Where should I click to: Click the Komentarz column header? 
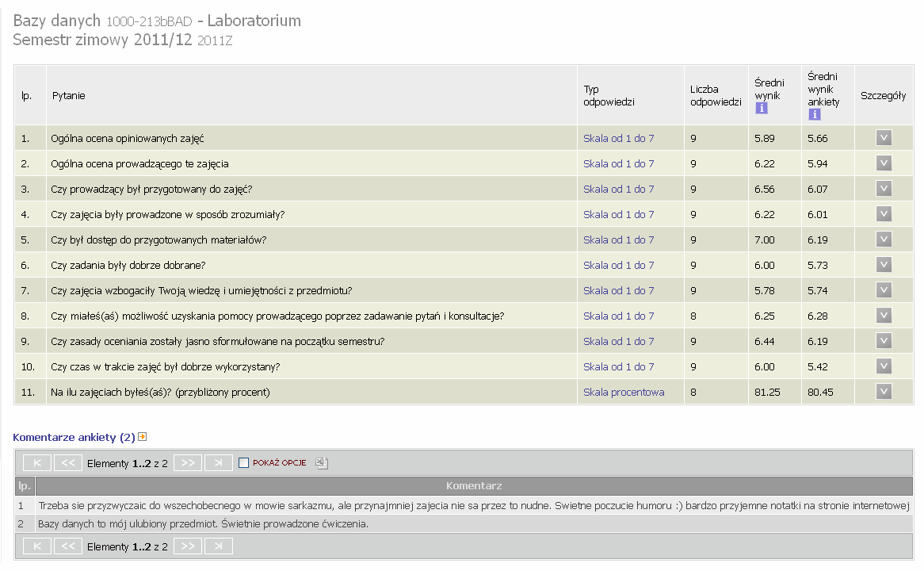point(474,486)
